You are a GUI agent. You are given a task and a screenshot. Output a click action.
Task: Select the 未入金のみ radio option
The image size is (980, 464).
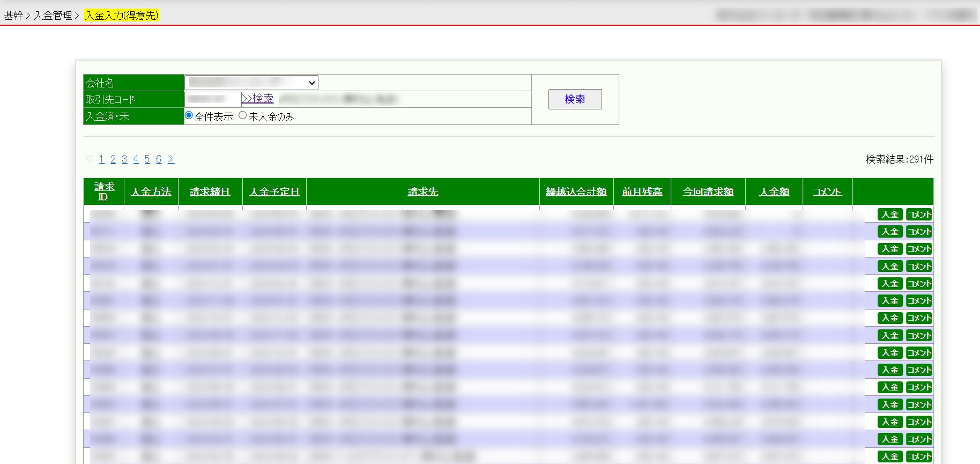pos(243,115)
